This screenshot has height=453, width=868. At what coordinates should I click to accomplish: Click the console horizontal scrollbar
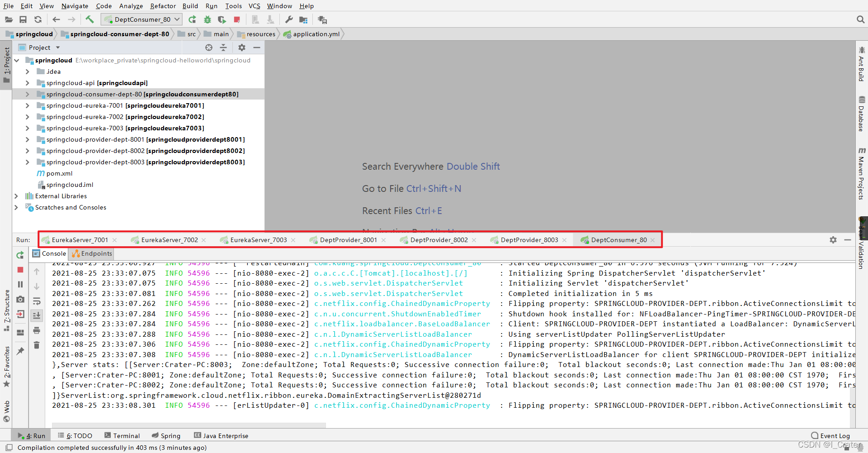pyautogui.click(x=189, y=425)
